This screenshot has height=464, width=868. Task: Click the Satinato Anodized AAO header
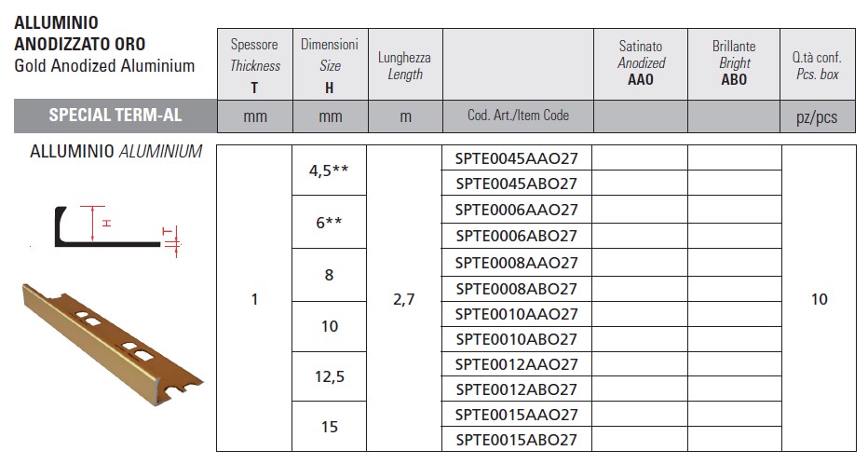(x=641, y=65)
